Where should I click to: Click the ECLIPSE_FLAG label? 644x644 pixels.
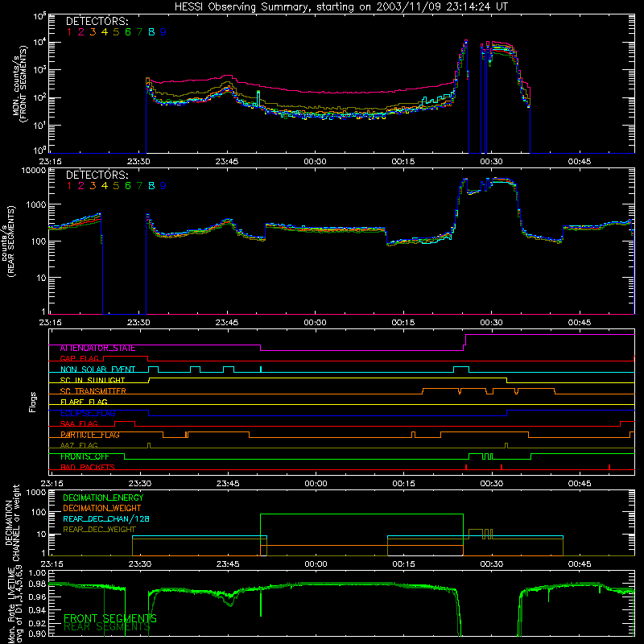(88, 413)
